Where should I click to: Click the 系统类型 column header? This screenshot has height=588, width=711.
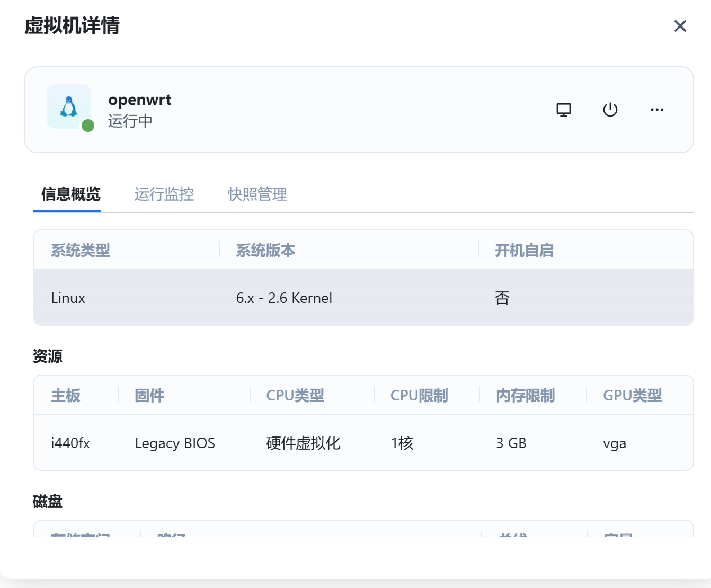click(81, 250)
